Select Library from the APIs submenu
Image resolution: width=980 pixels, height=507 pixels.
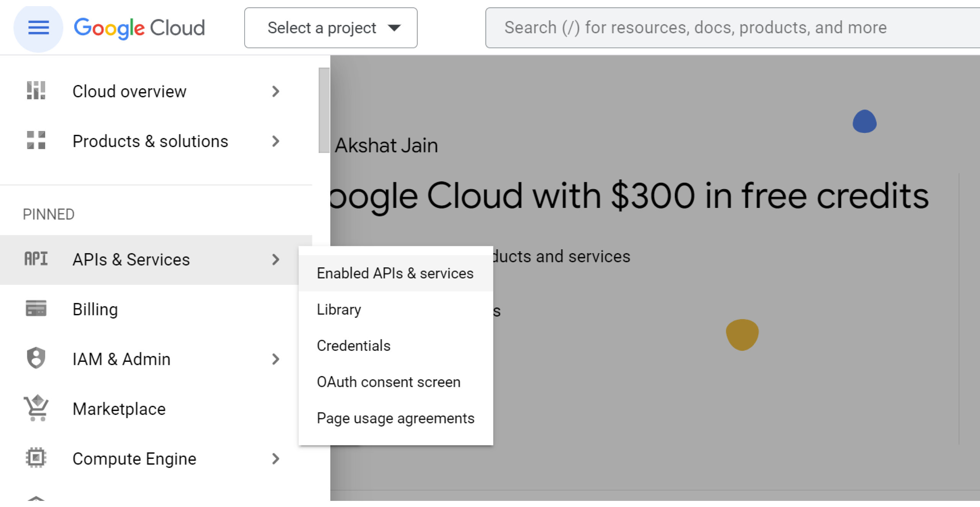[339, 309]
